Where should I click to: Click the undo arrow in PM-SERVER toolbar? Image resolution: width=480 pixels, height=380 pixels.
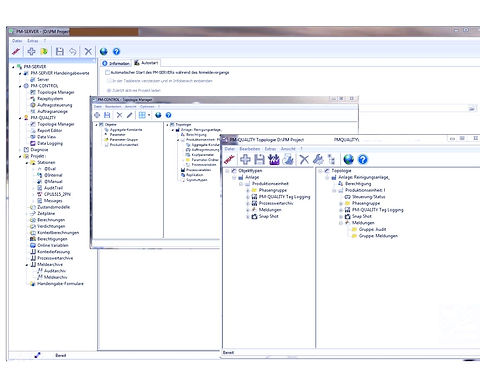pyautogui.click(x=73, y=51)
